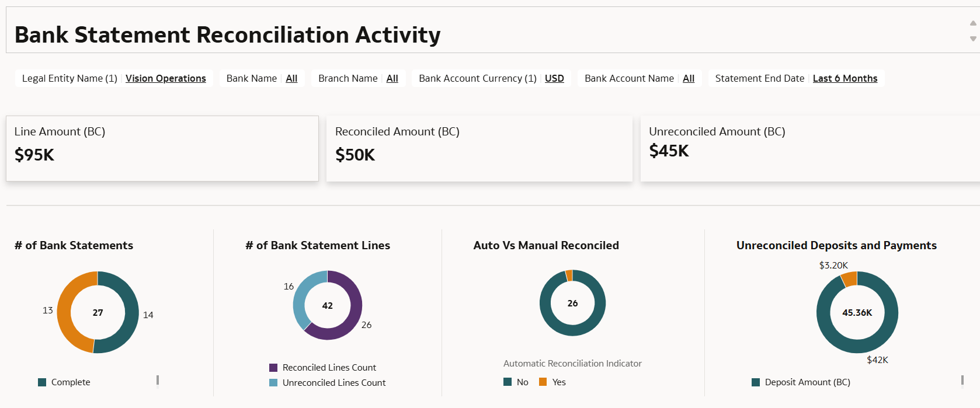This screenshot has height=408, width=980.
Task: Click the Deposit Amount (BC) legend swatch
Action: click(756, 382)
